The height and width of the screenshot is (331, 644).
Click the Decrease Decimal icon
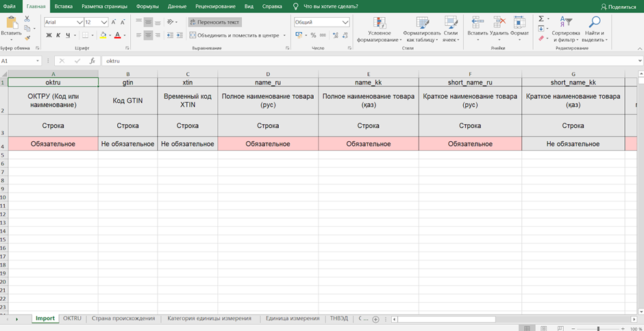coord(346,36)
